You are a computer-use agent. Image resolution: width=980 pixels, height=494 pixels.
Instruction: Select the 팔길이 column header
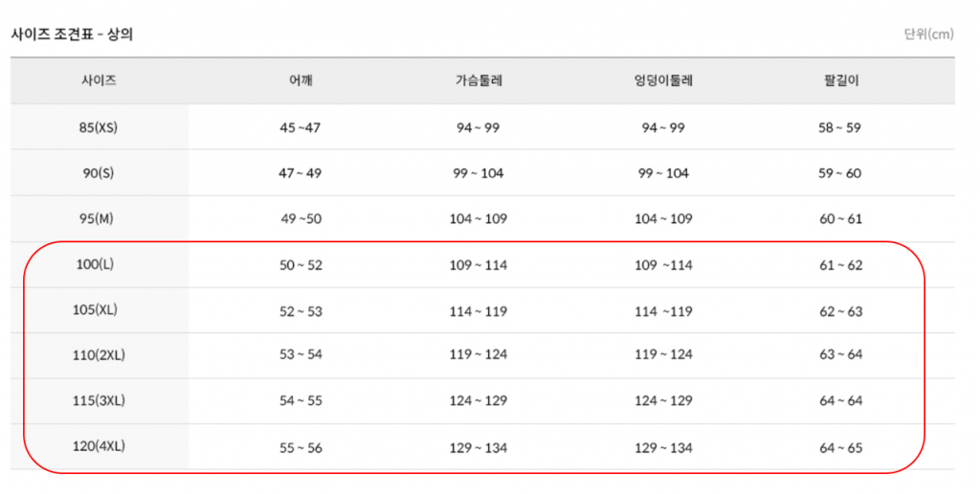[x=841, y=81]
